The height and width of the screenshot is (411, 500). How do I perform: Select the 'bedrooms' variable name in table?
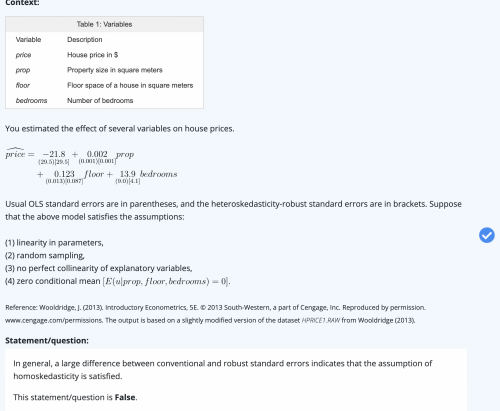(31, 101)
